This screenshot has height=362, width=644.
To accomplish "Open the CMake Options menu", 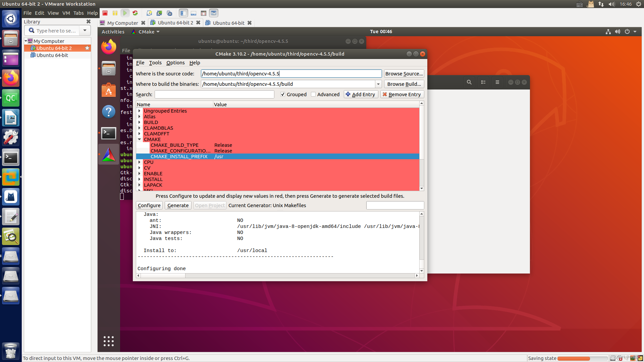I will (175, 63).
